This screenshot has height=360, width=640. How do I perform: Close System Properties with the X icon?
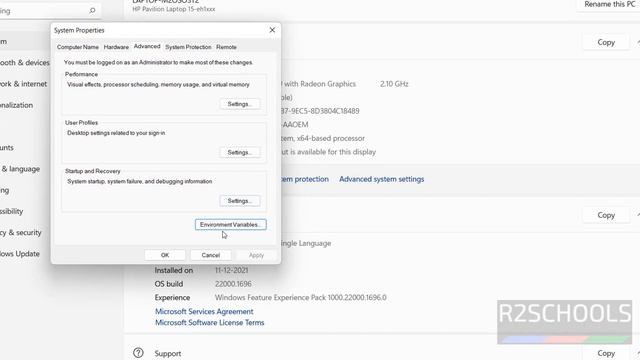(x=272, y=30)
